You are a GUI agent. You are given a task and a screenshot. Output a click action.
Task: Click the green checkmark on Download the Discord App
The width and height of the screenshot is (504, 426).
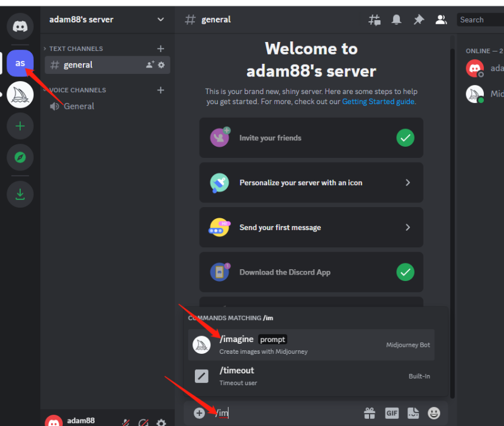tap(405, 272)
